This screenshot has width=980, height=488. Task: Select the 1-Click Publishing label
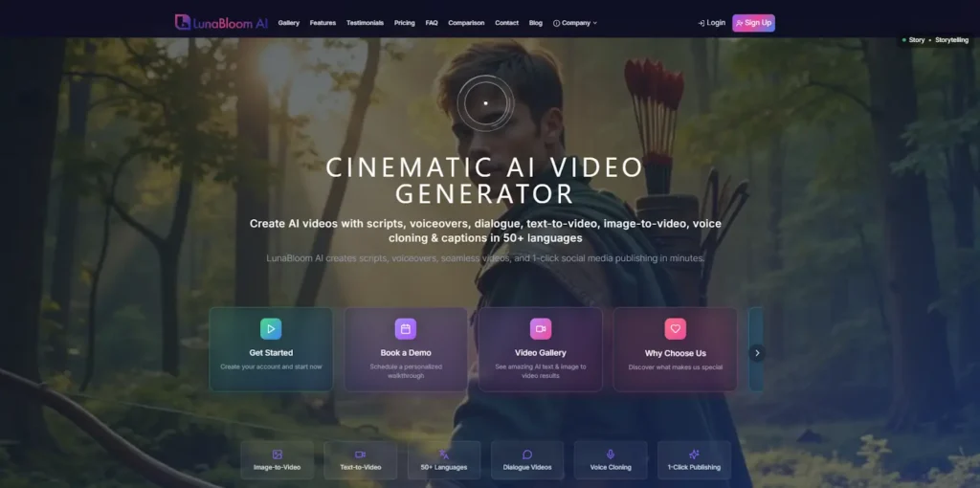pos(694,467)
